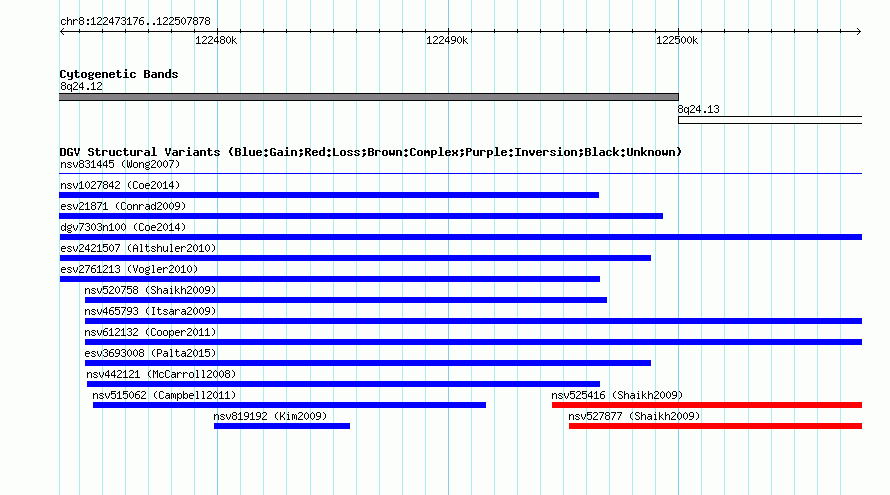Click the esv2761213 (Vogler2010) label
Viewport: 890px width, 495px height.
click(x=129, y=269)
